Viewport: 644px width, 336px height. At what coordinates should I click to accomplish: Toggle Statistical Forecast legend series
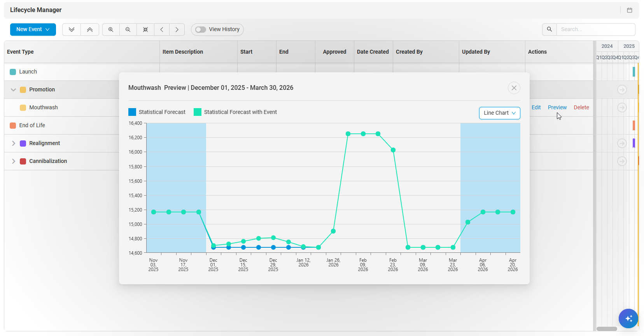[x=157, y=112]
